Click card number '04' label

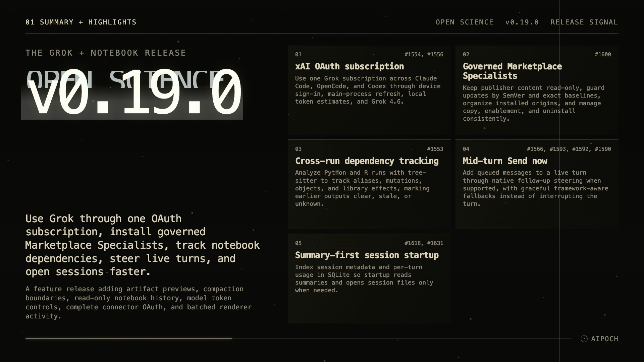point(466,149)
